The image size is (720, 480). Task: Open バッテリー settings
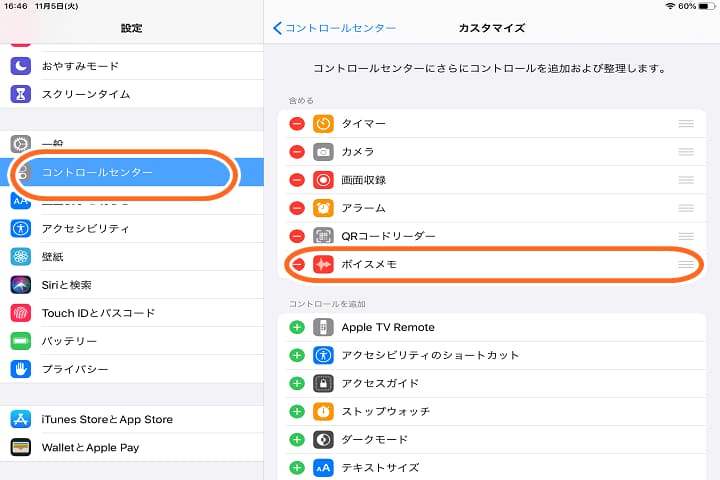pos(132,341)
